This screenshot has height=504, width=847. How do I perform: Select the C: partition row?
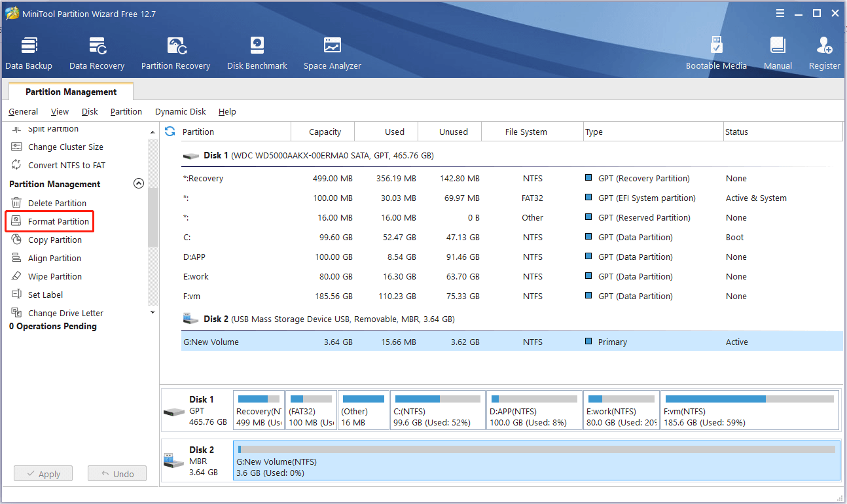click(x=512, y=237)
